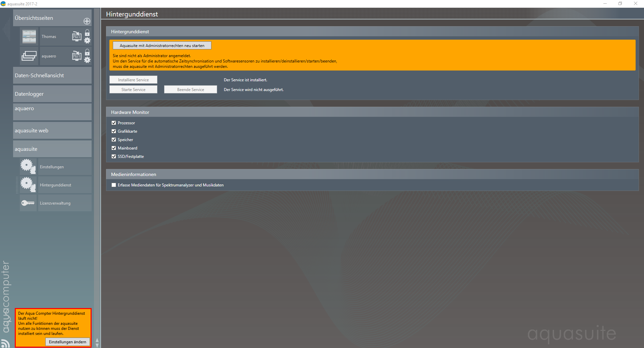This screenshot has height=348, width=644.
Task: Click the Hardware Monitor section header
Action: click(x=372, y=112)
